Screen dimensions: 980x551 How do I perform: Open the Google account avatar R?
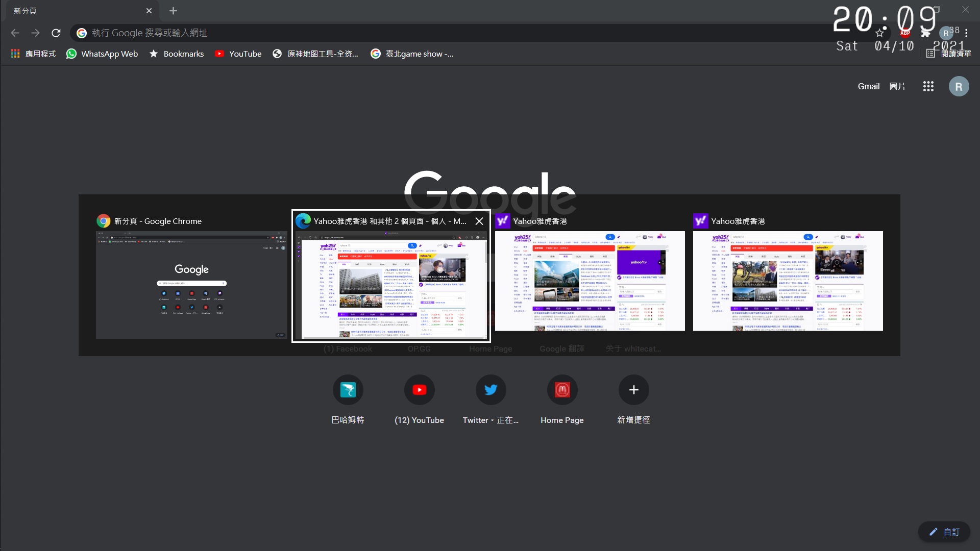click(x=959, y=86)
